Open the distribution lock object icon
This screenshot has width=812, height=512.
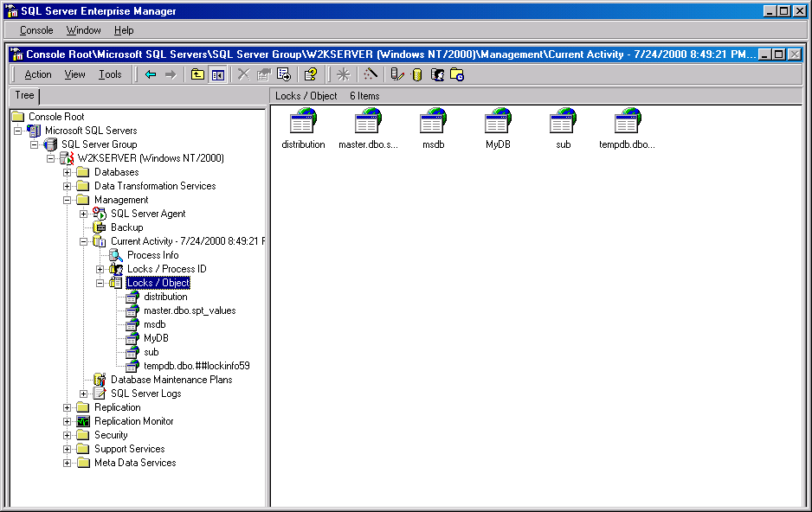click(x=303, y=122)
